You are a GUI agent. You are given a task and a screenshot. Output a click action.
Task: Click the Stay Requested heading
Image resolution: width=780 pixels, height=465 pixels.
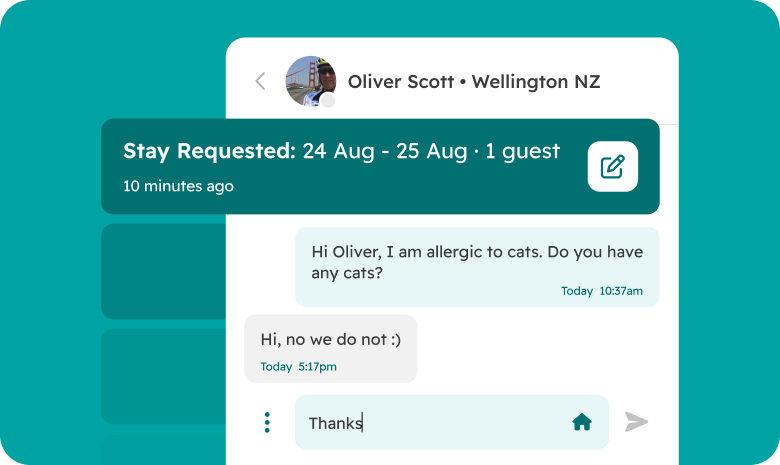(209, 152)
